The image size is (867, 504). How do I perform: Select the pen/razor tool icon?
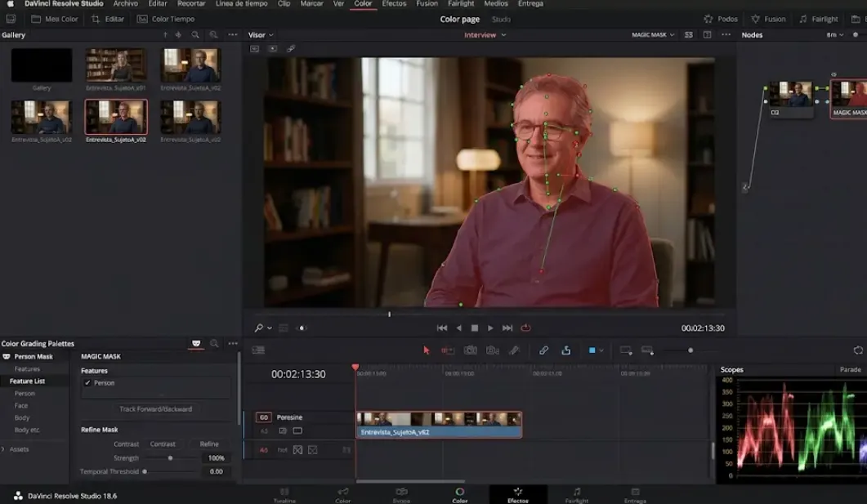[514, 350]
